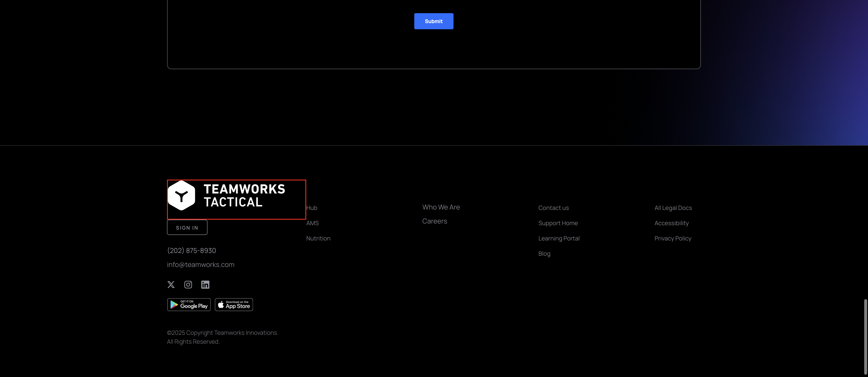Go to the Nutrition page link
This screenshot has height=377, width=868.
318,238
